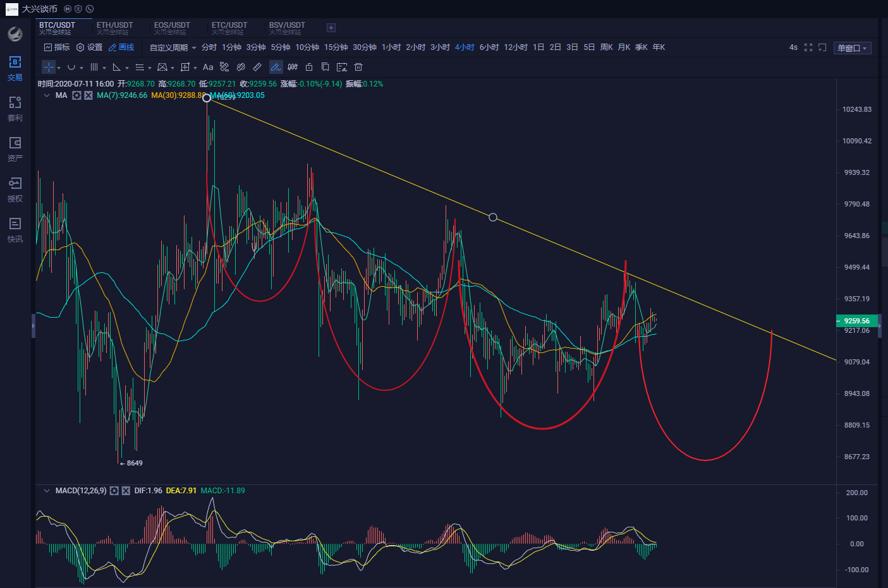Select the crosshair cursor drawing tool

49,67
